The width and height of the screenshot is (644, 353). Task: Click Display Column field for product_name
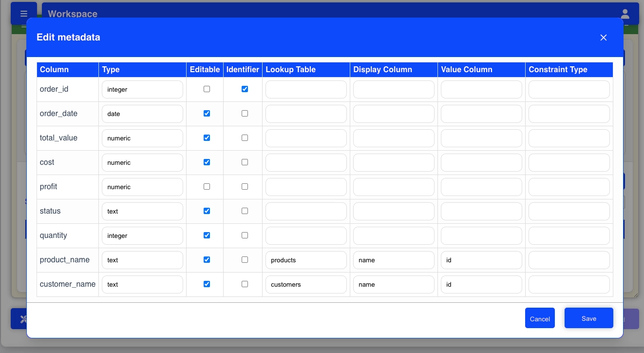[x=394, y=260]
